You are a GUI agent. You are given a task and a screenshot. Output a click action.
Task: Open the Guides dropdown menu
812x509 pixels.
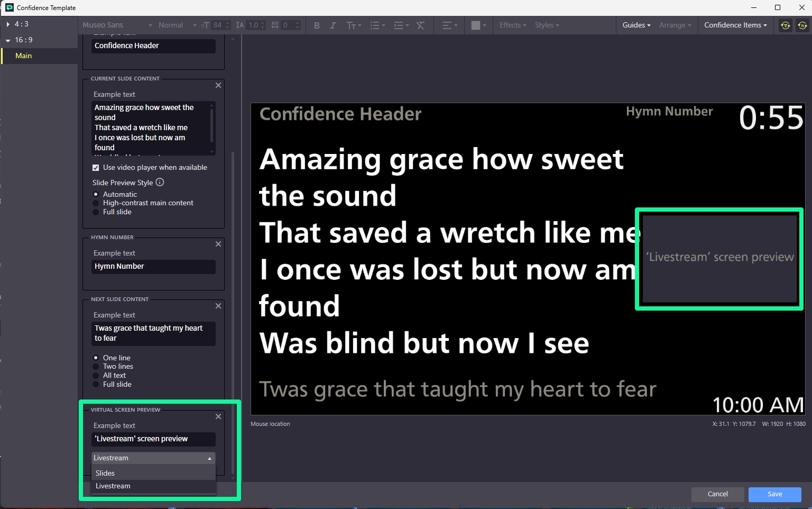pyautogui.click(x=636, y=25)
